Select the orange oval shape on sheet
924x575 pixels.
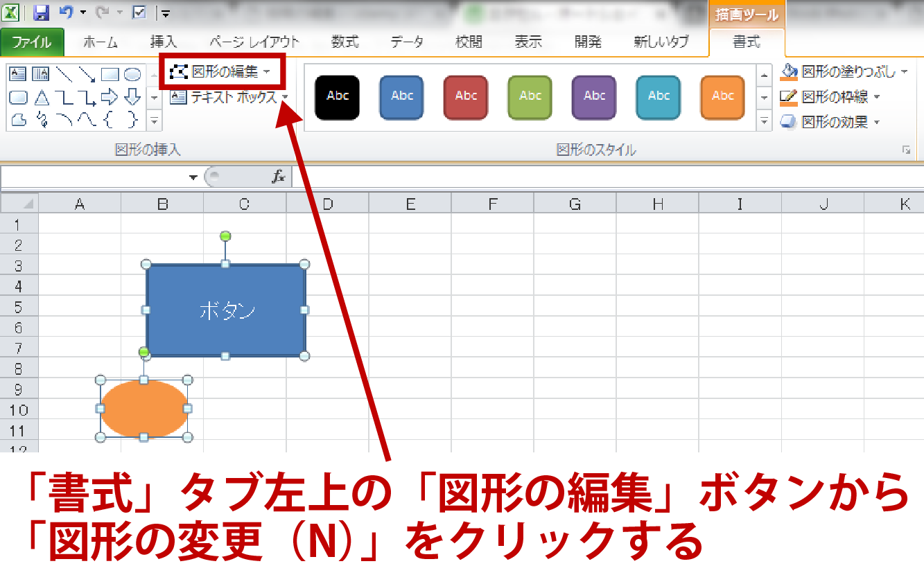click(x=144, y=409)
